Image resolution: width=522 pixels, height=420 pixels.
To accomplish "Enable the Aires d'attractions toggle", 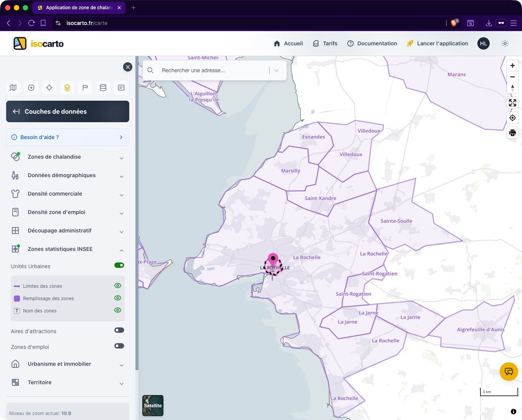I will coord(119,330).
